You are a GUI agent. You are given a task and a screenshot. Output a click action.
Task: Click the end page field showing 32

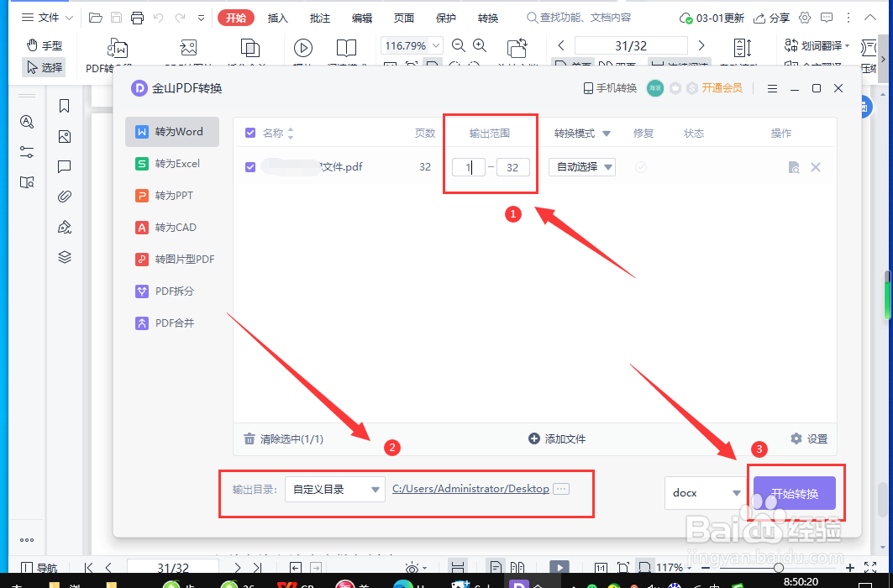[512, 167]
